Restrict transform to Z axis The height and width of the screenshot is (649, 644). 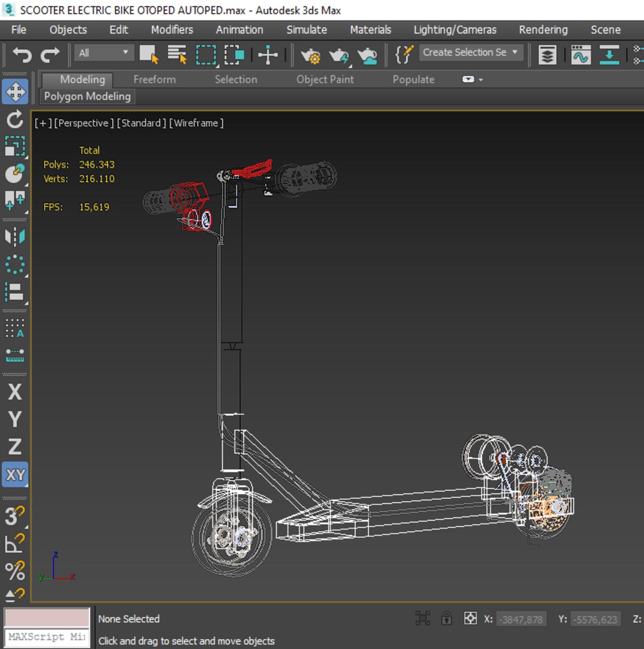pos(15,446)
